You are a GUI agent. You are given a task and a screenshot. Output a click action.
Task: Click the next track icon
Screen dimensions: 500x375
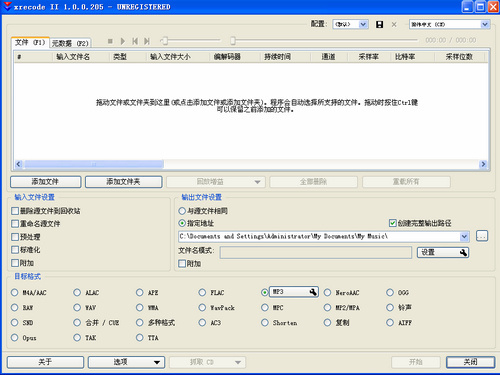point(147,41)
